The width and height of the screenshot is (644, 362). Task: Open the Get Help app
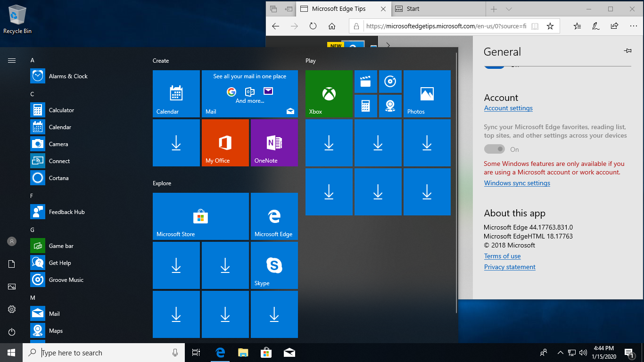tap(85, 263)
